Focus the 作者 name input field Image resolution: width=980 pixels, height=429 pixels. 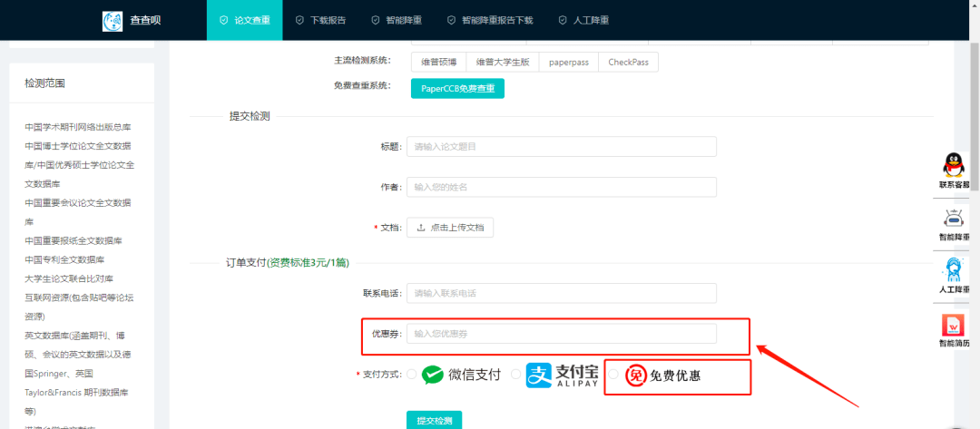click(x=562, y=187)
